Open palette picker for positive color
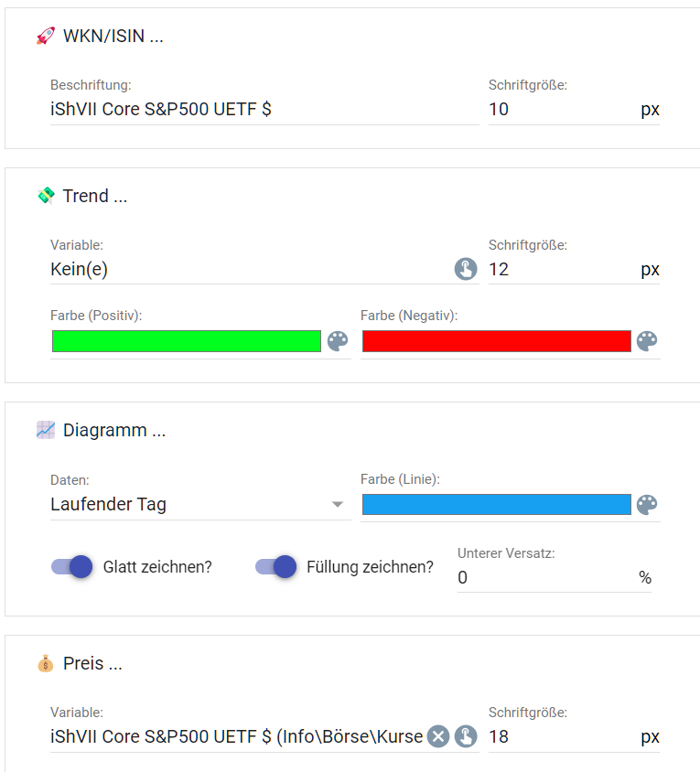This screenshot has width=700, height=772. pyautogui.click(x=338, y=341)
